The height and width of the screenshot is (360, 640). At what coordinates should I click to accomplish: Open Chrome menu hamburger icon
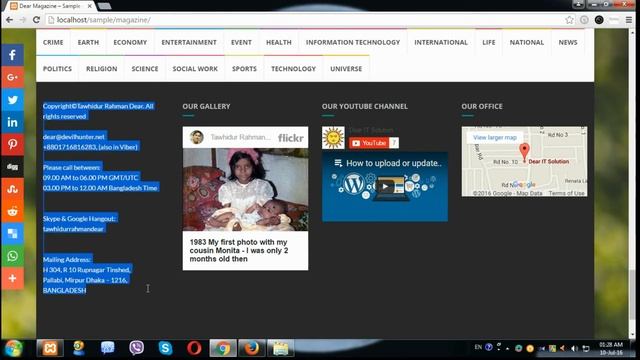pyautogui.click(x=629, y=20)
